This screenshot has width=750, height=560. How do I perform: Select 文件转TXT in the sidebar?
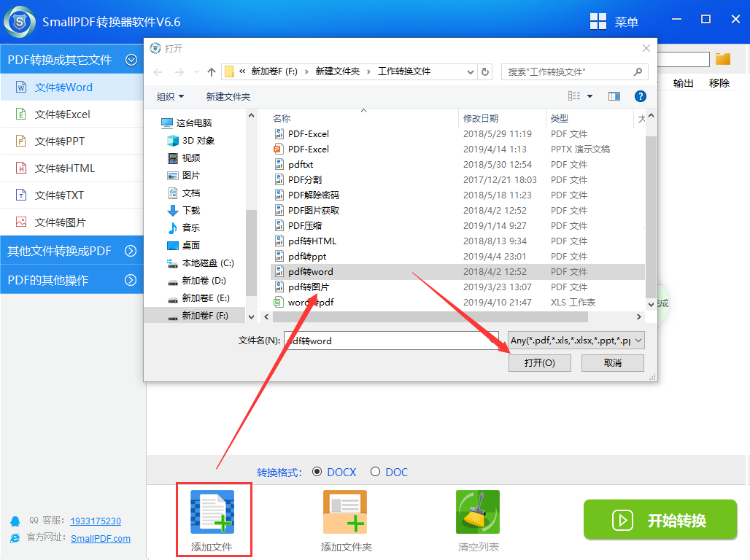(72, 195)
